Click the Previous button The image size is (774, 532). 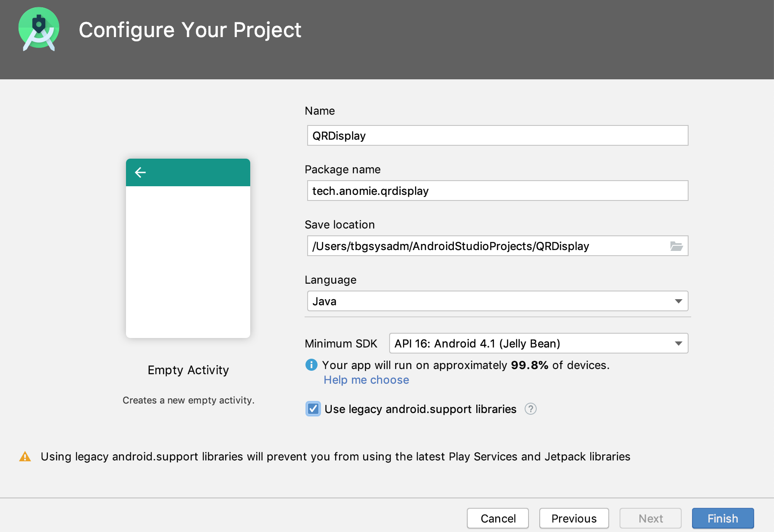pyautogui.click(x=574, y=518)
